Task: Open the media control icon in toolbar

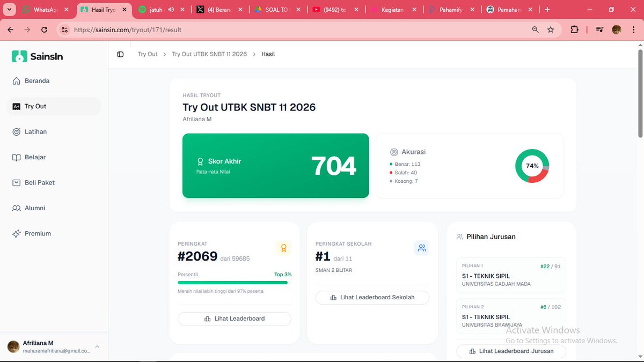Action: coord(599,30)
